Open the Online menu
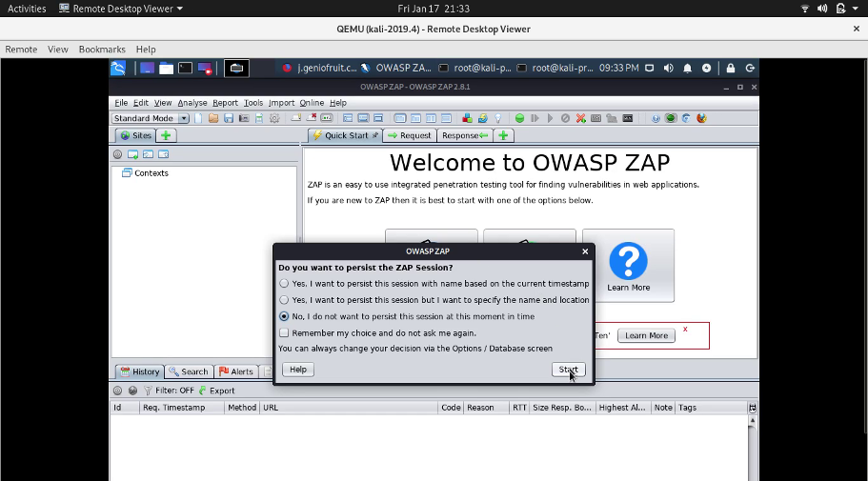 click(x=312, y=103)
